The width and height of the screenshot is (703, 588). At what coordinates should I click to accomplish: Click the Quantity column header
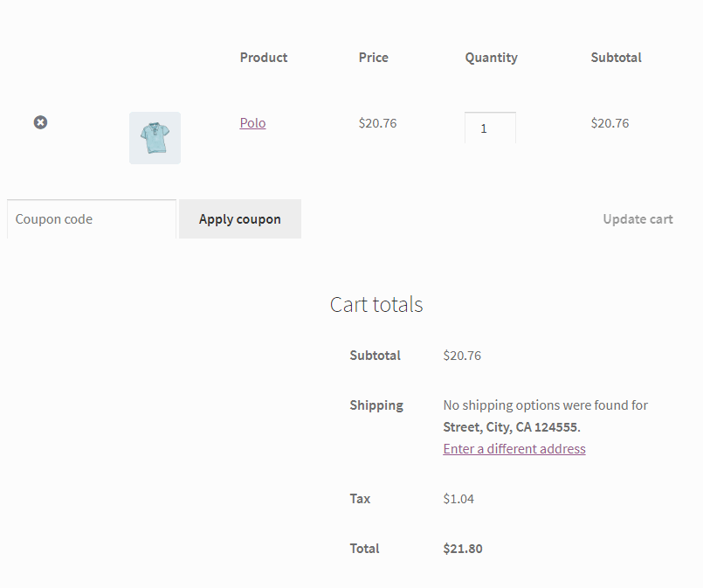click(491, 57)
